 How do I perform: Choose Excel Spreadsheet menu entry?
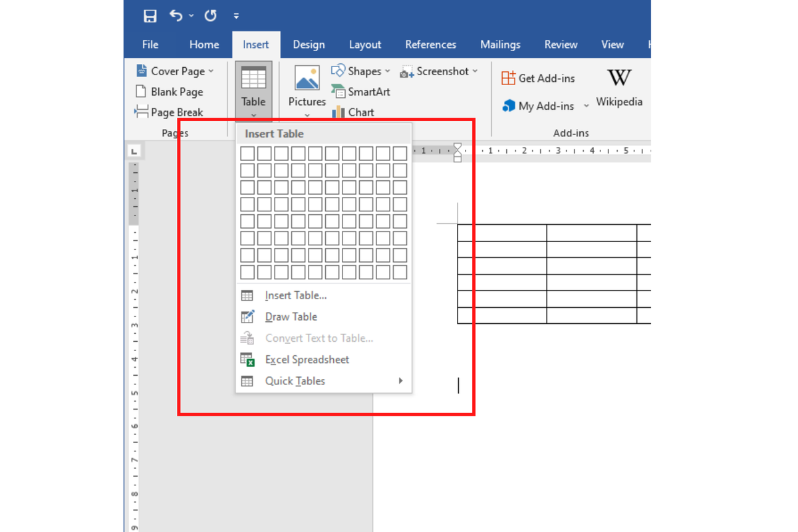(307, 360)
